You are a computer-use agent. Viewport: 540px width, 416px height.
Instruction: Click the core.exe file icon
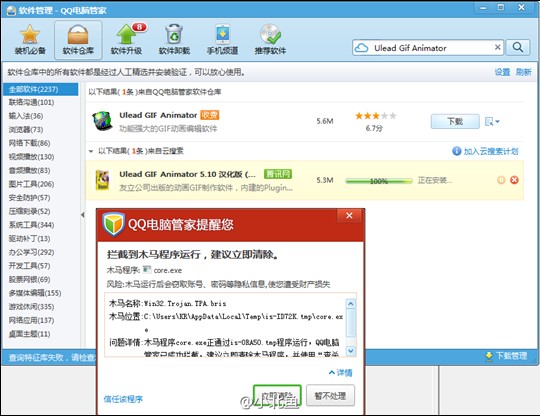pyautogui.click(x=147, y=269)
